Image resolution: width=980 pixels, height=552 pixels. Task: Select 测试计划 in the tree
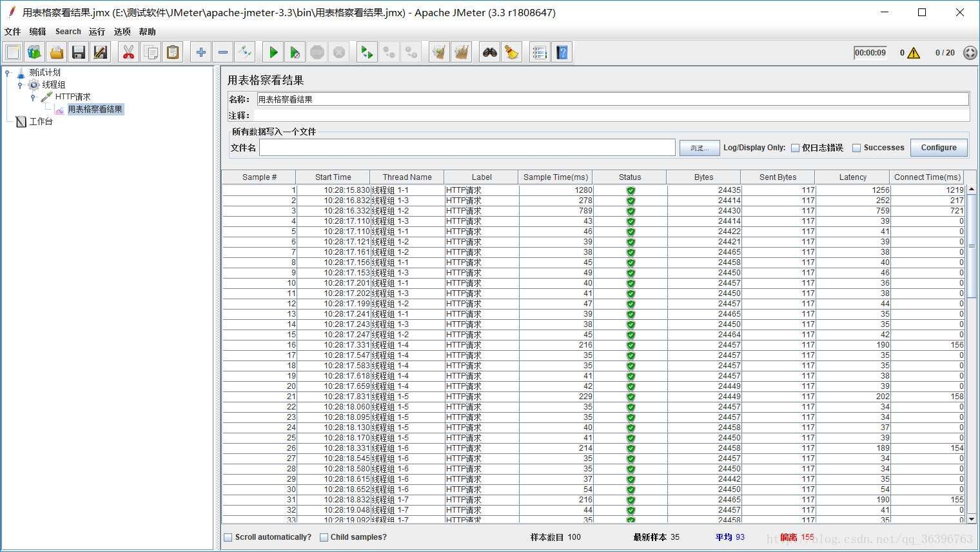[x=44, y=73]
